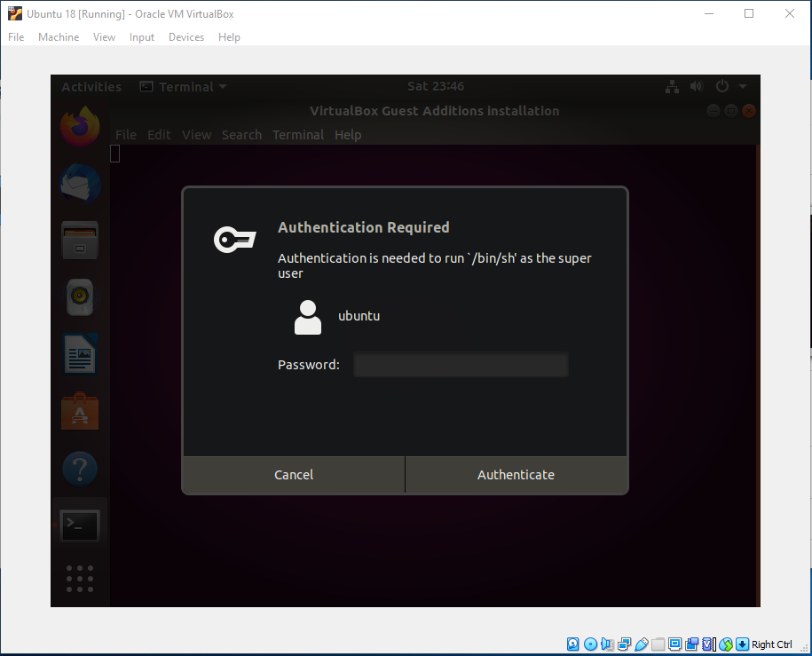This screenshot has height=656, width=812.
Task: Open Thunderbird mail from the dock
Action: point(80,184)
